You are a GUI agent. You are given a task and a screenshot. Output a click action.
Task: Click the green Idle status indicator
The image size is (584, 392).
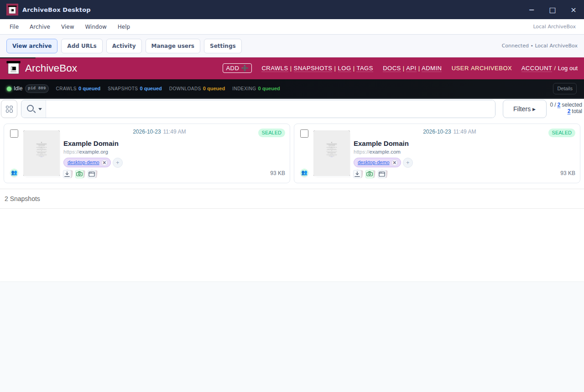(9, 89)
